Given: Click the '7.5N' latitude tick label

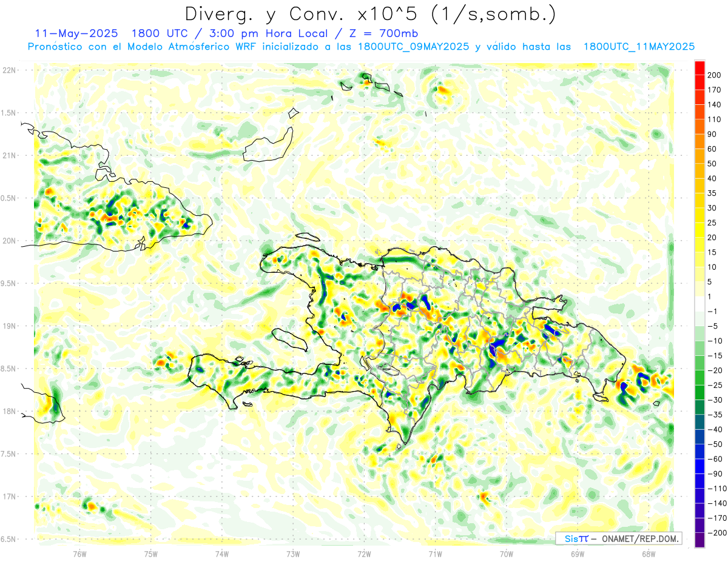Looking at the screenshot, I should coord(9,454).
